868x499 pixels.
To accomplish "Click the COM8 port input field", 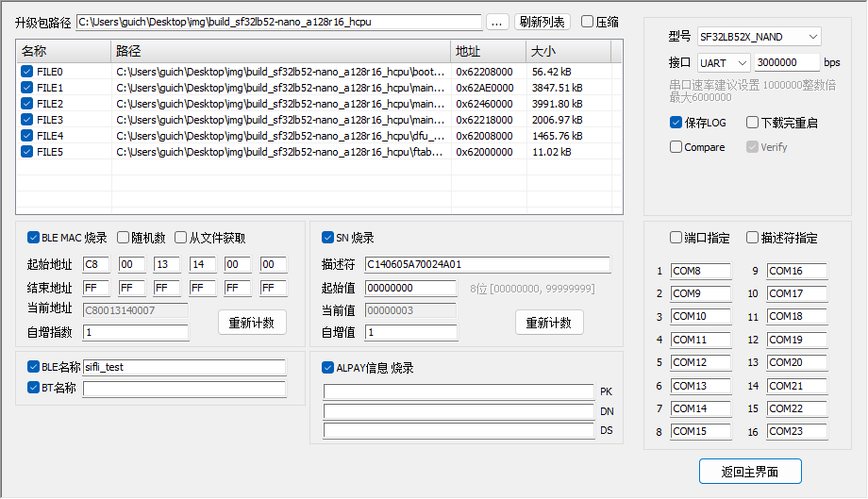I will (700, 272).
